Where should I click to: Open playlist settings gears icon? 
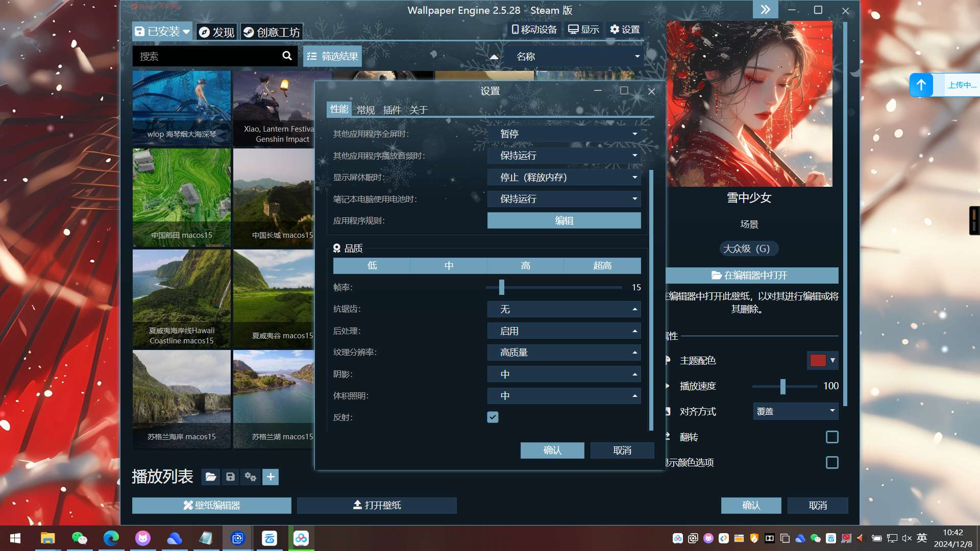click(250, 477)
